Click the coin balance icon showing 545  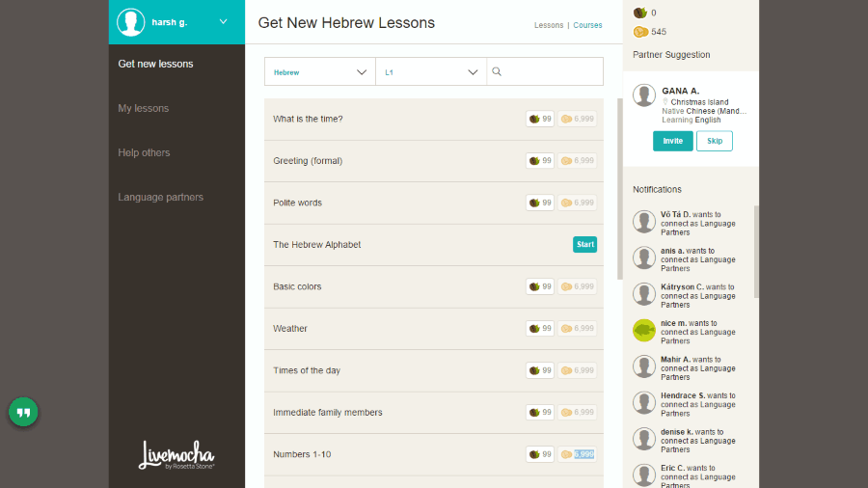640,32
